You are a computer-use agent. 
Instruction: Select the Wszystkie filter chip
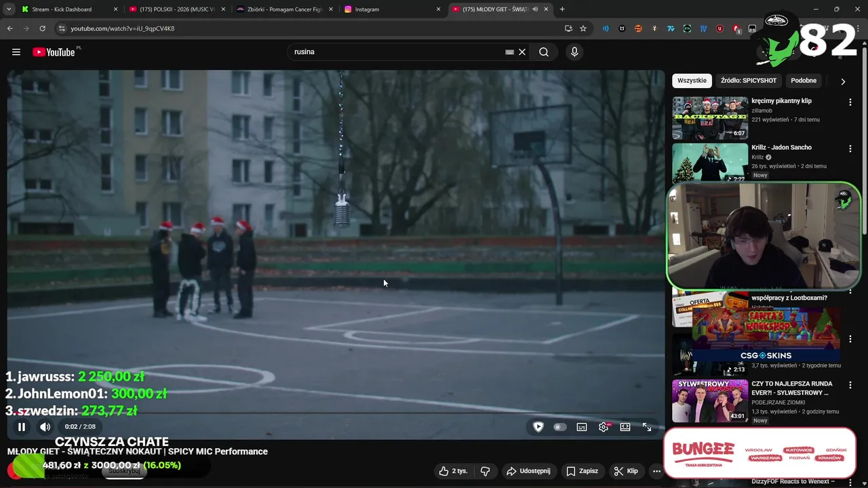coord(692,81)
